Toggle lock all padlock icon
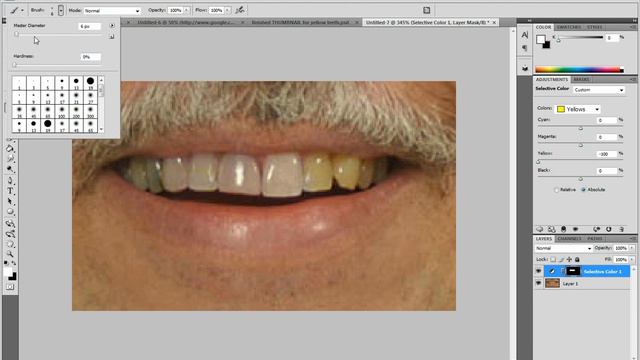Viewport: 640px width, 360px height. click(x=577, y=259)
